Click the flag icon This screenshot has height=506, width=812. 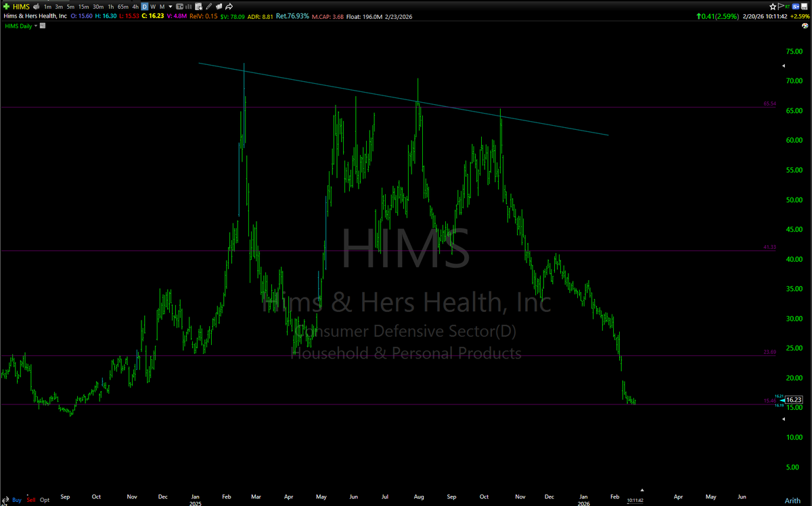tap(780, 7)
